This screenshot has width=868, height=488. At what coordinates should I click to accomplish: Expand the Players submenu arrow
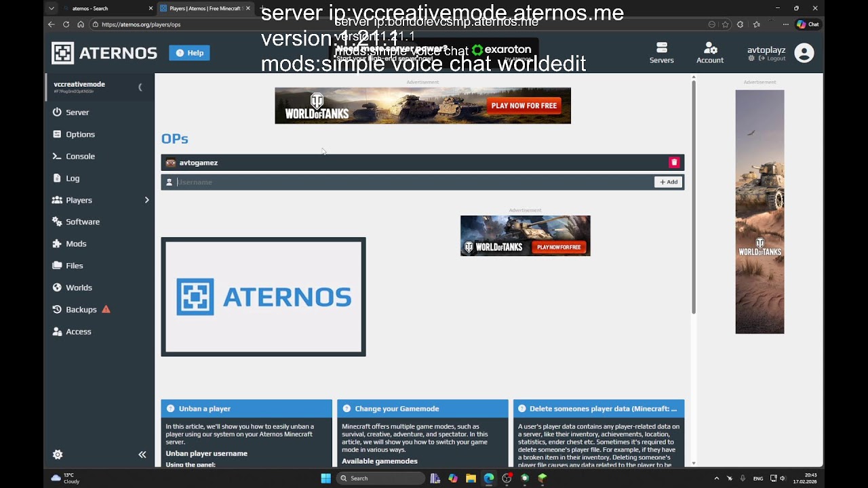coord(146,200)
